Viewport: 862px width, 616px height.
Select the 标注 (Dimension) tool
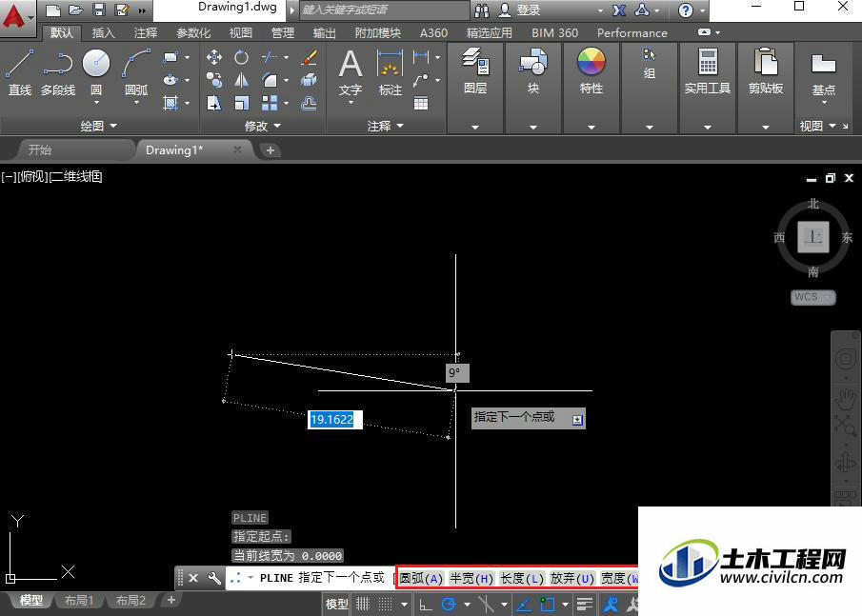391,71
